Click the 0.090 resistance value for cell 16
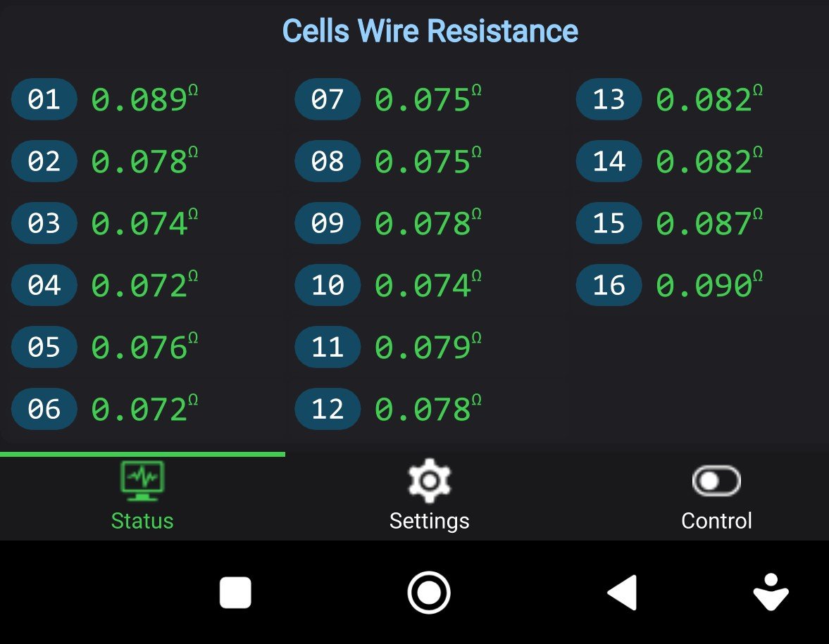 point(704,285)
